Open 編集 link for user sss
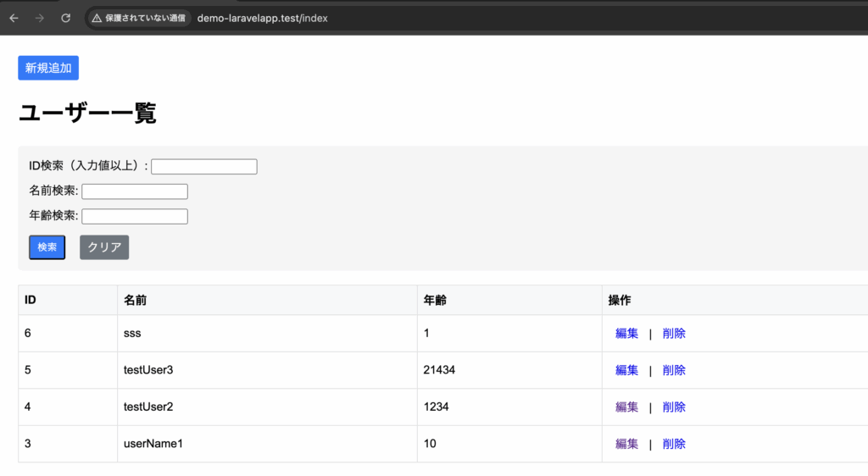The width and height of the screenshot is (868, 476). tap(626, 334)
